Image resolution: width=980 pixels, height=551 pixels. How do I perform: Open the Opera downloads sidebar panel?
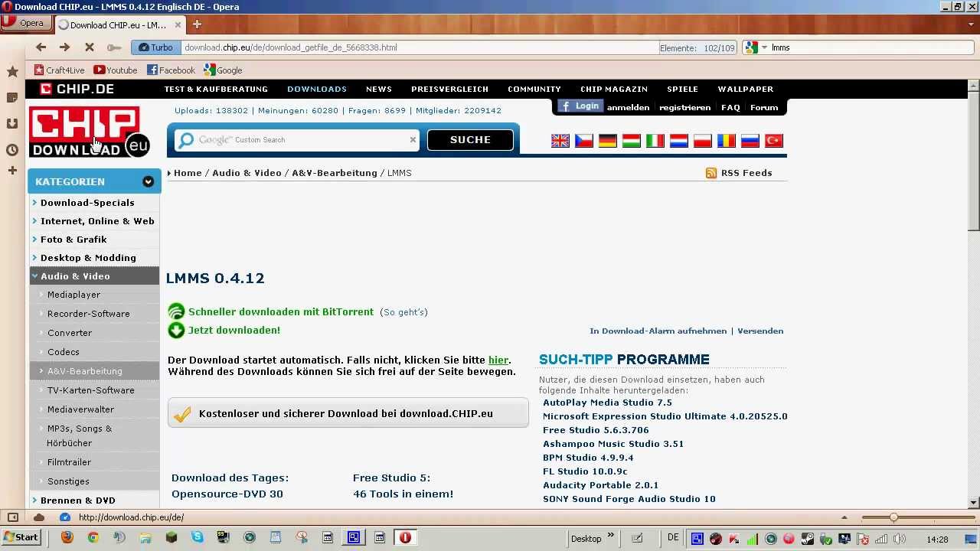pyautogui.click(x=12, y=123)
